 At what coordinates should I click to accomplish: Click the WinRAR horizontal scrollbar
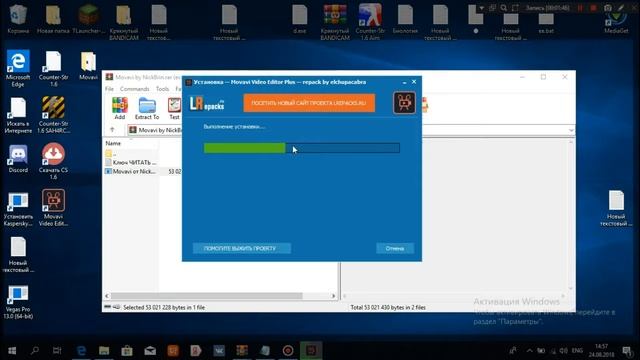coord(207,296)
